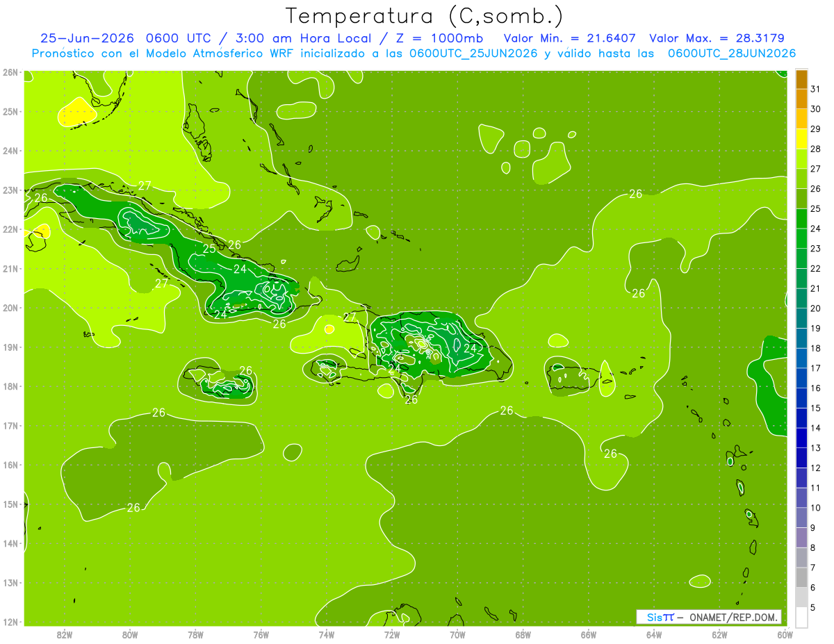
Task: Click the '62W' longitude label
Action: (x=719, y=634)
